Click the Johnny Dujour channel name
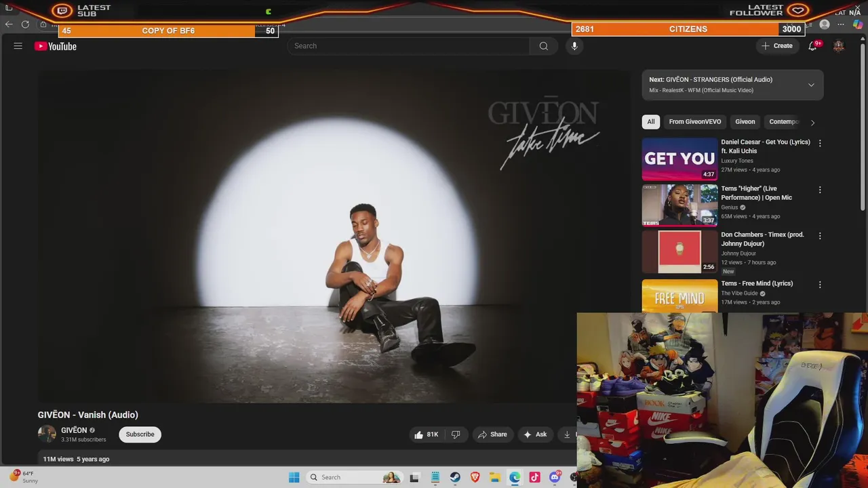 click(739, 253)
